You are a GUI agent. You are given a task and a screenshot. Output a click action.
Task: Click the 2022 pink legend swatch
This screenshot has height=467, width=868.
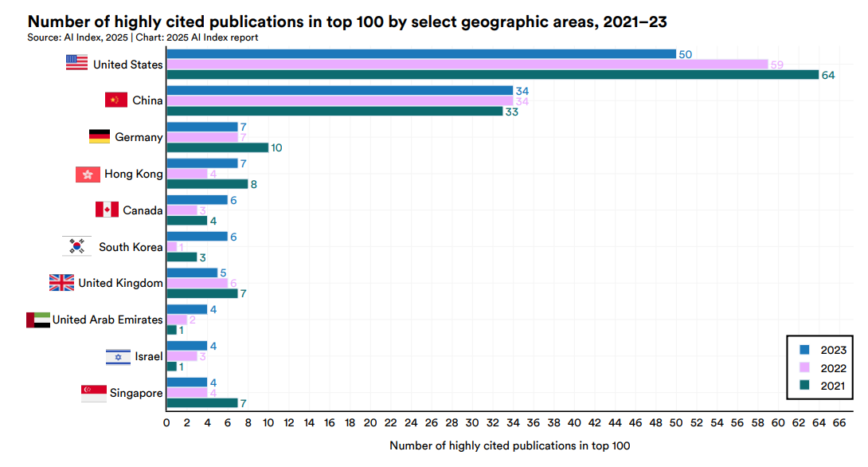tap(804, 367)
